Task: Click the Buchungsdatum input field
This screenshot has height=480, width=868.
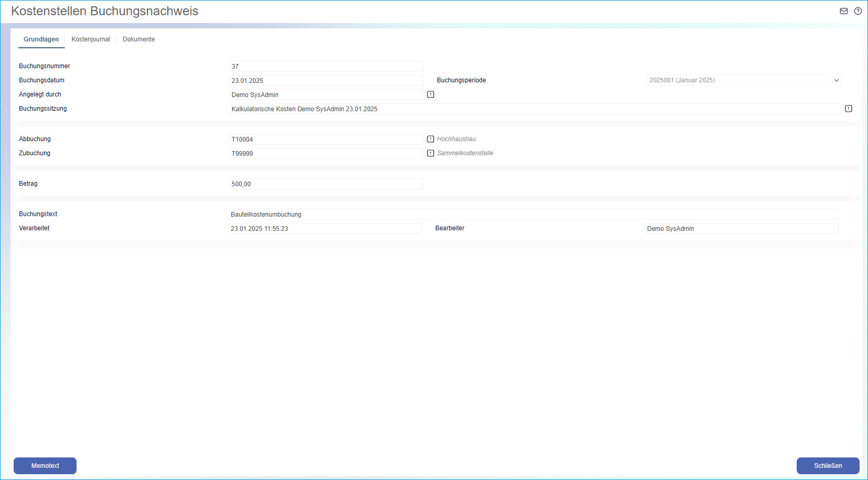Action: [x=326, y=81]
